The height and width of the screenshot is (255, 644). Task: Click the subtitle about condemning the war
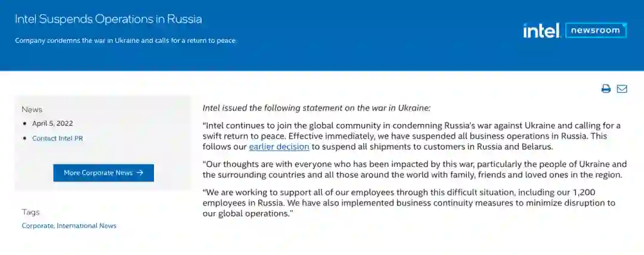tap(126, 41)
